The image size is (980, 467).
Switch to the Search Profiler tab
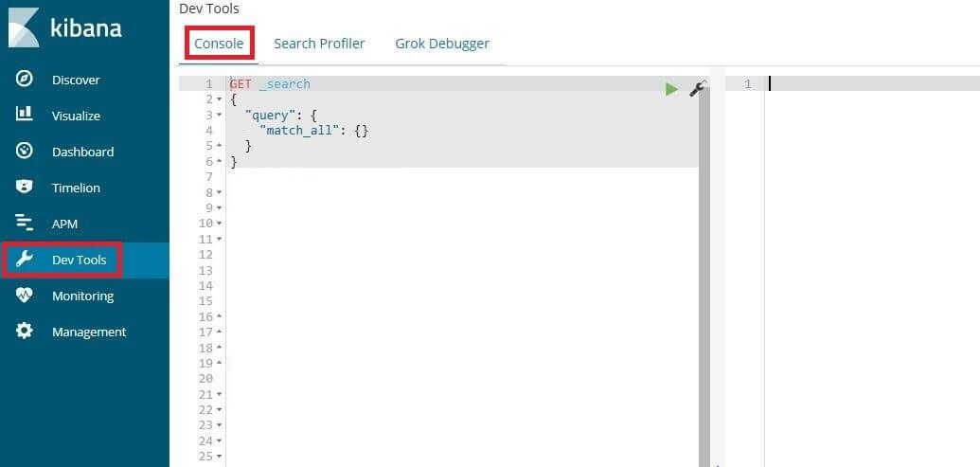pos(319,44)
